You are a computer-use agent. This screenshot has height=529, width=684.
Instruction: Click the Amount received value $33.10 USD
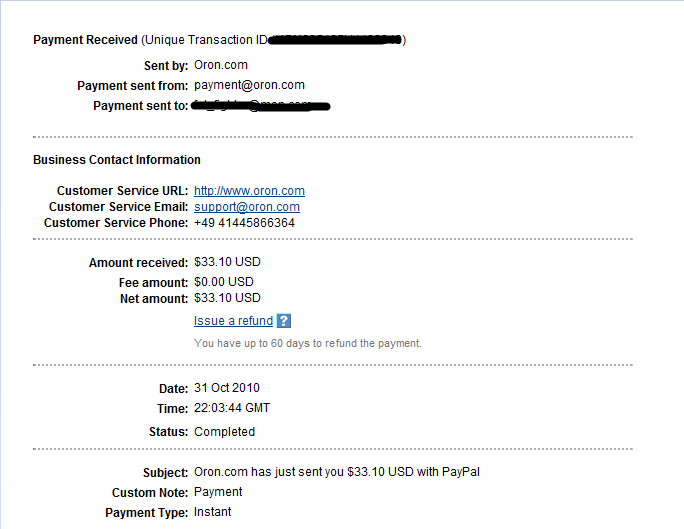pos(227,262)
